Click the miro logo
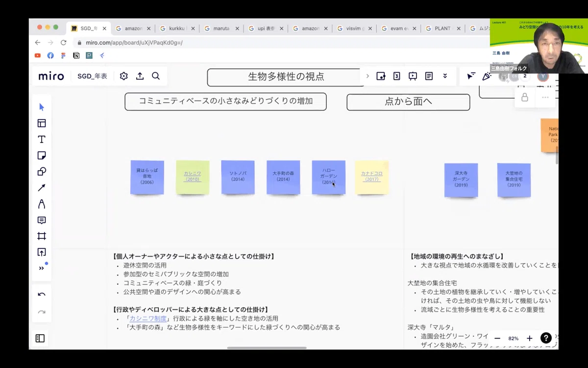The height and width of the screenshot is (368, 588). click(51, 76)
